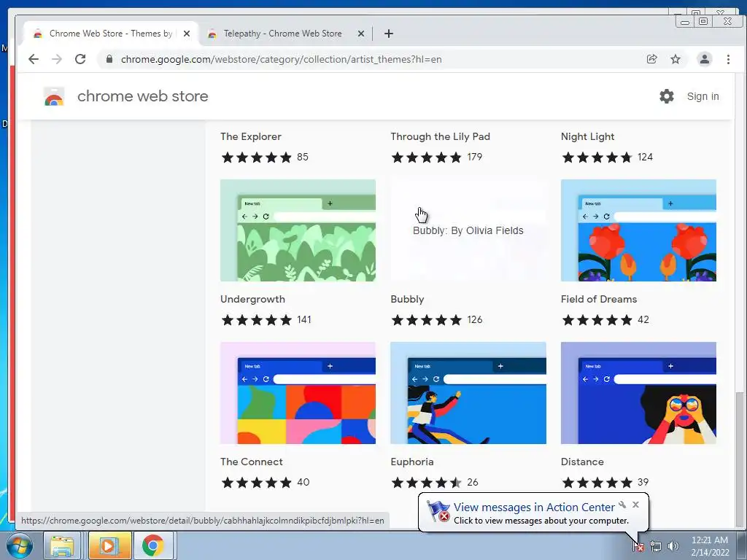Close the Telepathy tab
Screen dimensions: 747x560
360,34
